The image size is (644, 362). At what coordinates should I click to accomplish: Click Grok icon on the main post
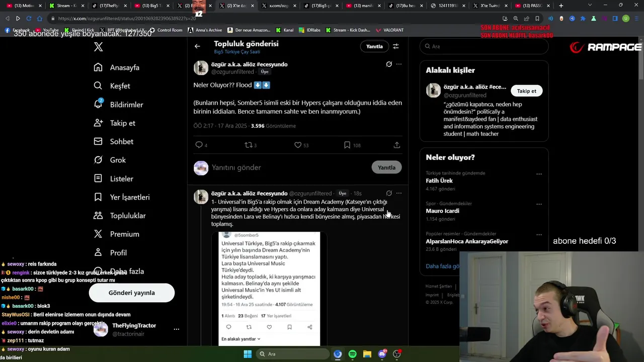(389, 64)
